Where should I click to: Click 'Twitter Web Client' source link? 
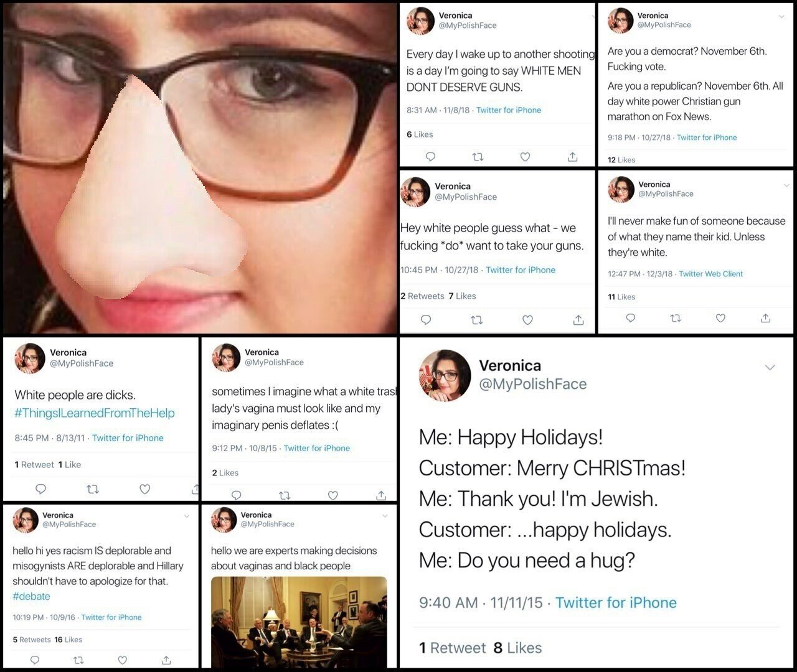point(711,274)
